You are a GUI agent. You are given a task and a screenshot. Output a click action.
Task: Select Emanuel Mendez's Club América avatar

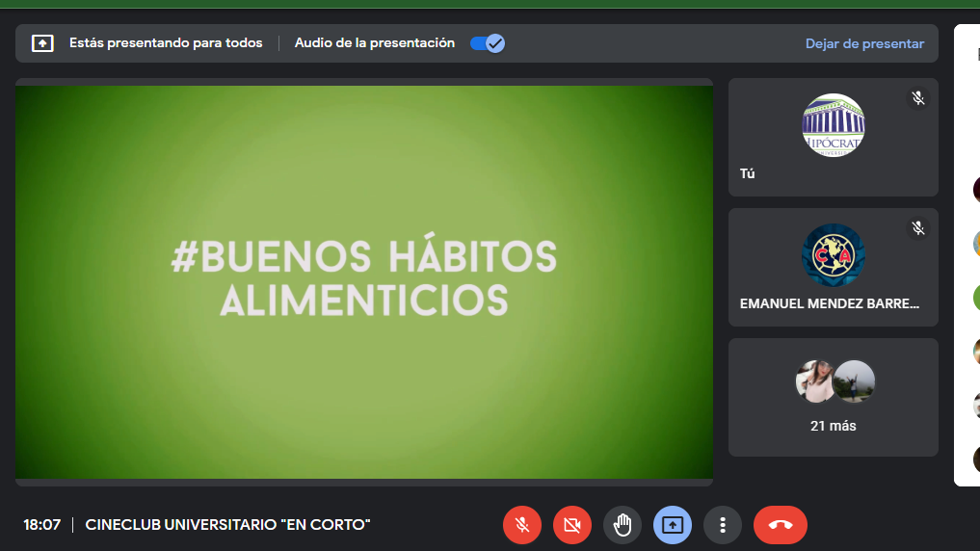click(x=834, y=255)
